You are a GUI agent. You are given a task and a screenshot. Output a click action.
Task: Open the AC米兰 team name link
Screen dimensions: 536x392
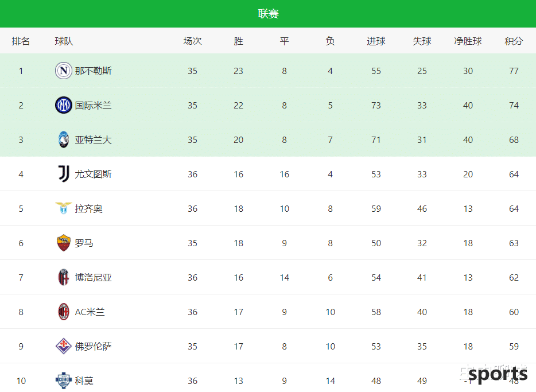point(90,312)
